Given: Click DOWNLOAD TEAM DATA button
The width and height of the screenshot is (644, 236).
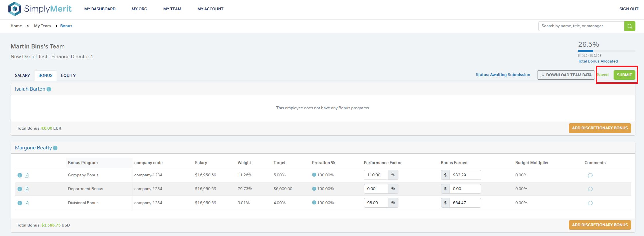Looking at the screenshot, I should point(566,75).
